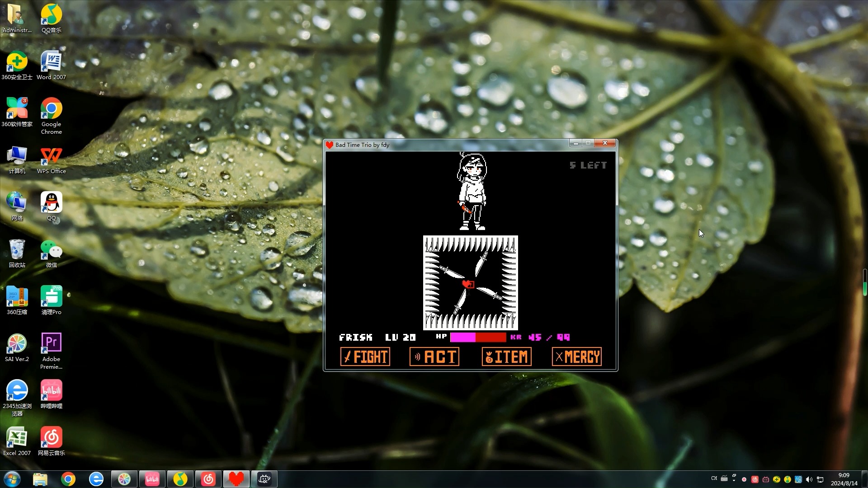Open the 2345加速浏览器 desktop icon
Screen dimensions: 868x488
click(x=17, y=398)
